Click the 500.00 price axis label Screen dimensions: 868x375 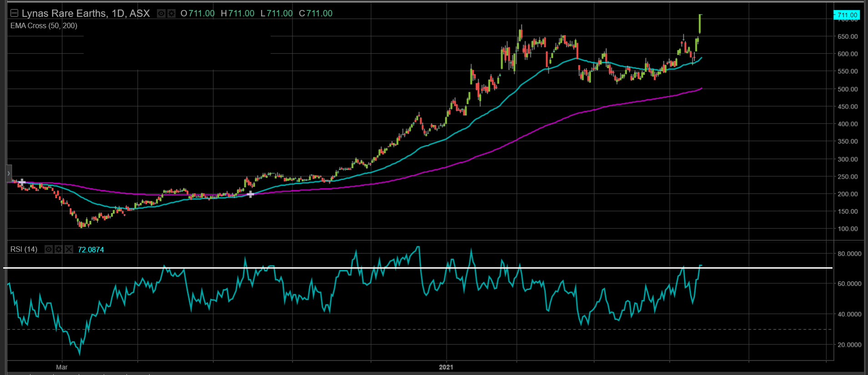coord(848,89)
